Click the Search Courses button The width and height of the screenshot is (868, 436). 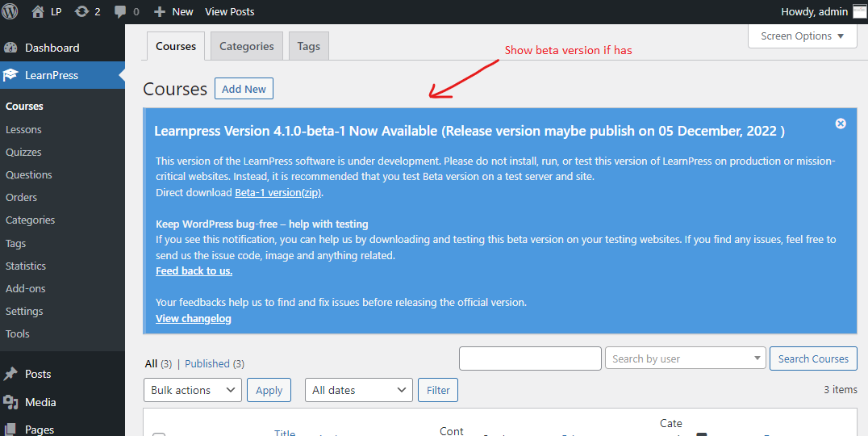coord(813,358)
